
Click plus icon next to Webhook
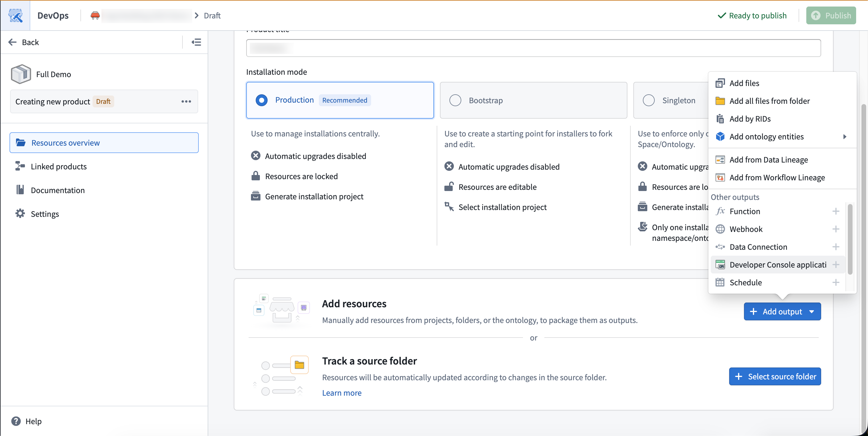[x=836, y=229]
